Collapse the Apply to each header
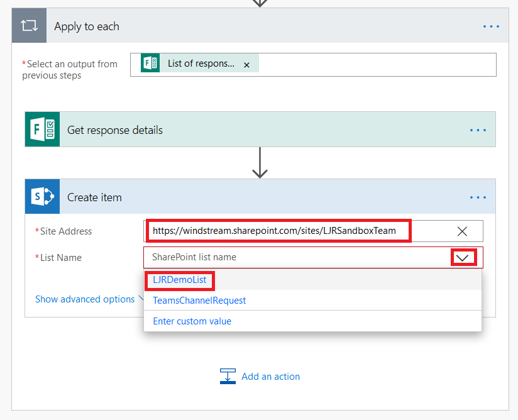This screenshot has width=518, height=420. (x=260, y=26)
